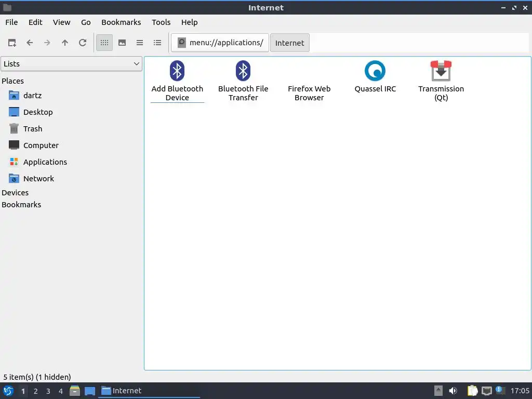Select Internet window in taskbar
Screen dimensions: 532x399
click(149, 391)
